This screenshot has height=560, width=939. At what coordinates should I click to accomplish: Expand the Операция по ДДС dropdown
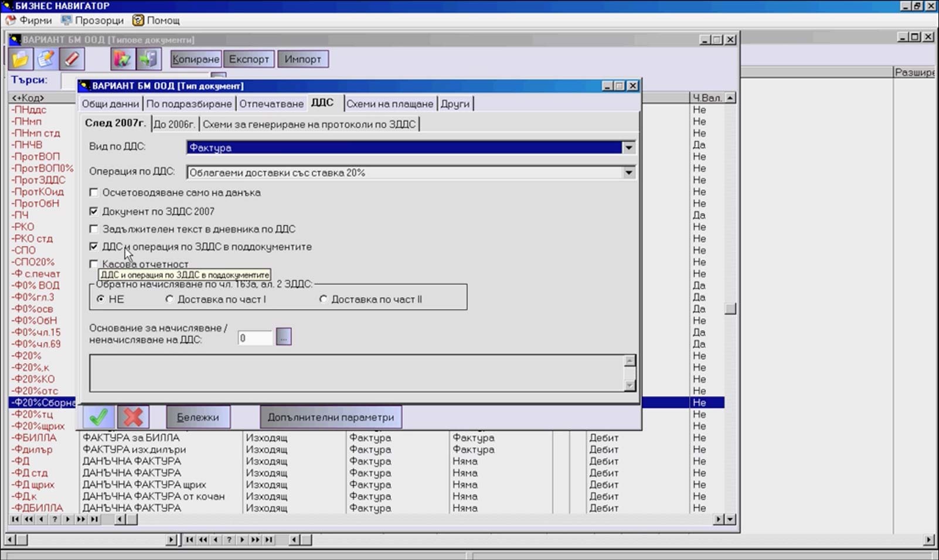[x=628, y=173]
